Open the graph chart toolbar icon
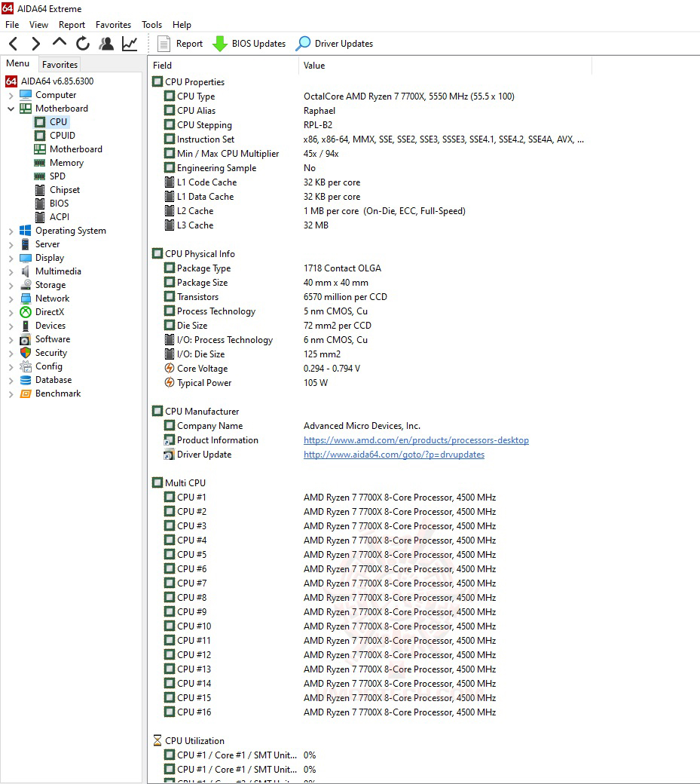The height and width of the screenshot is (784, 700). [130, 44]
